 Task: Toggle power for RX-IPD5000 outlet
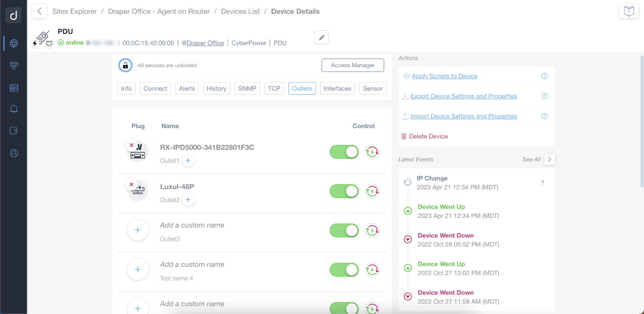pyautogui.click(x=344, y=152)
